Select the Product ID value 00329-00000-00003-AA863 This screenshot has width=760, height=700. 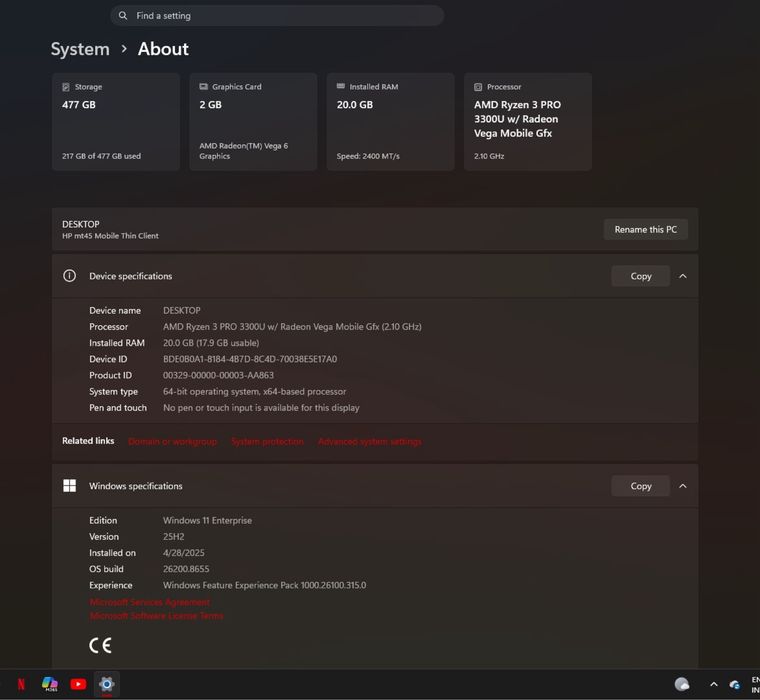[x=218, y=375]
